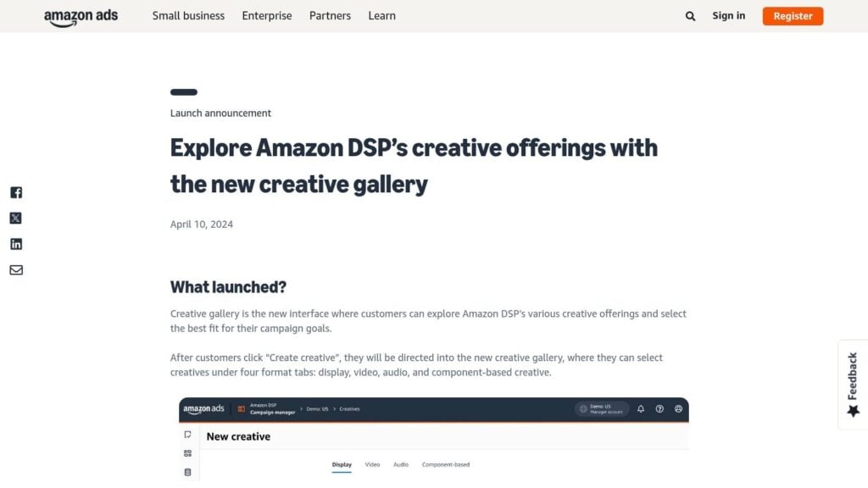Click the Feedback star icon on the right edge
Image resolution: width=868 pixels, height=488 pixels.
(x=851, y=410)
